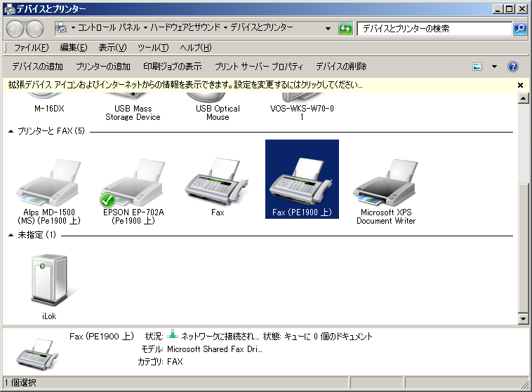Select the iLok device icon
The width and height of the screenshot is (532, 392).
pos(48,282)
